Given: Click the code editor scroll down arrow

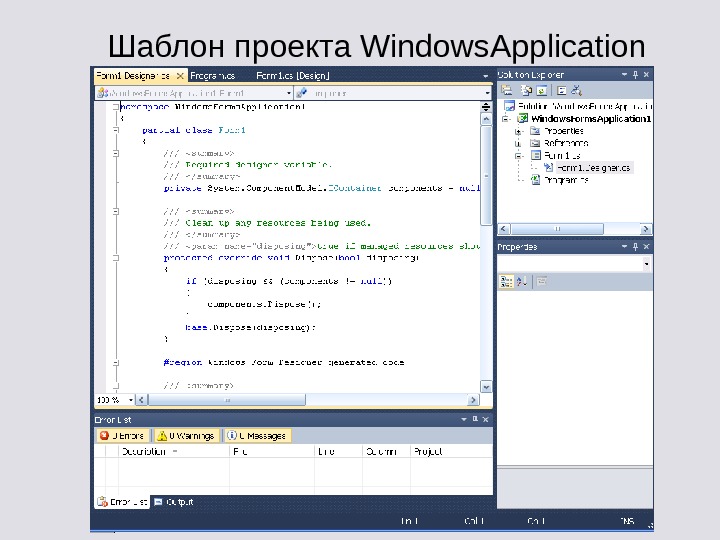Looking at the screenshot, I should pyautogui.click(x=486, y=387).
